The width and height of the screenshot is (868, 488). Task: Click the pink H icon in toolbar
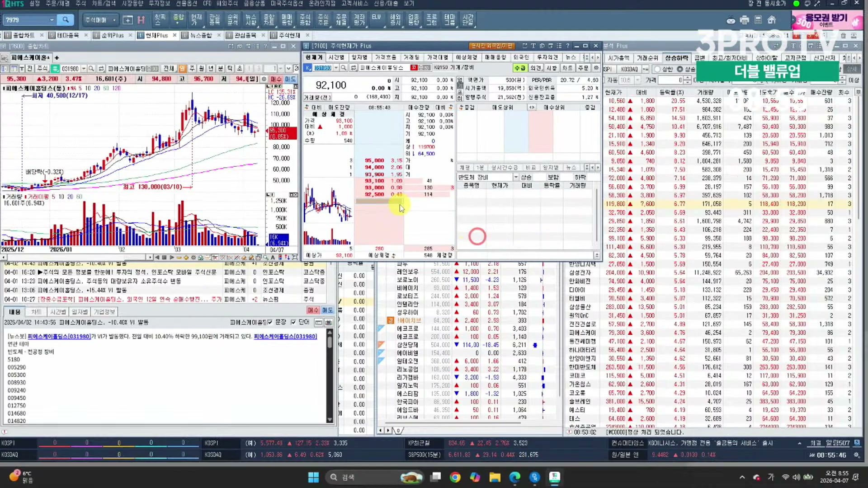click(x=141, y=20)
